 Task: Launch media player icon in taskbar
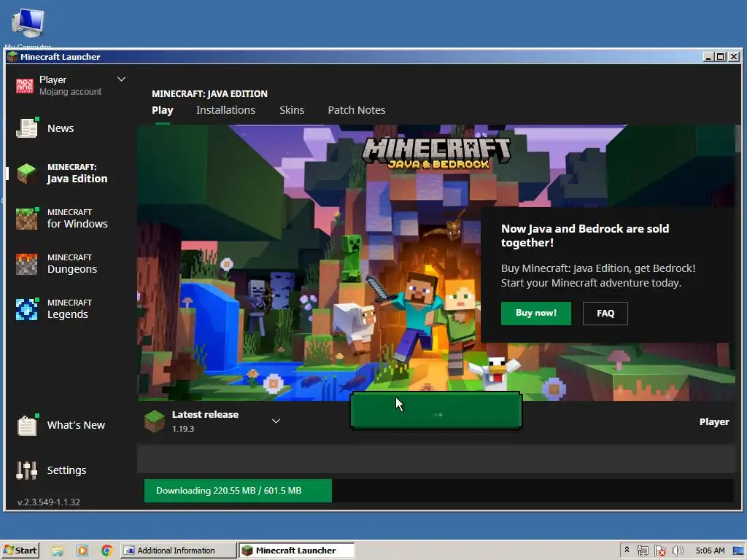coord(82,551)
